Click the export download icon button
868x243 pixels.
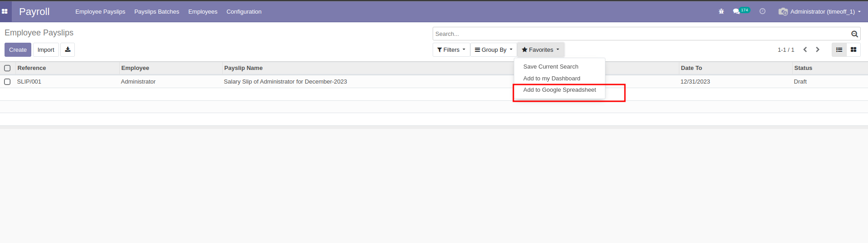pos(68,50)
